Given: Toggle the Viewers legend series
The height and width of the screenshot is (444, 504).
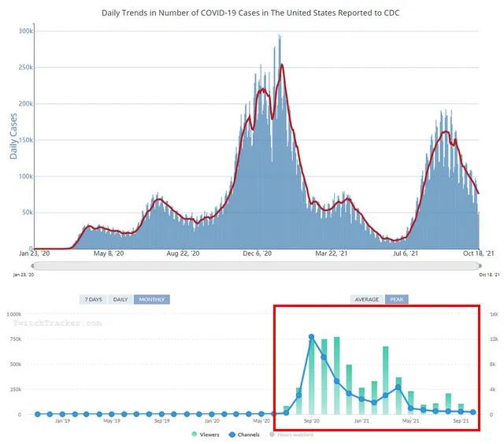Looking at the screenshot, I should point(207,434).
